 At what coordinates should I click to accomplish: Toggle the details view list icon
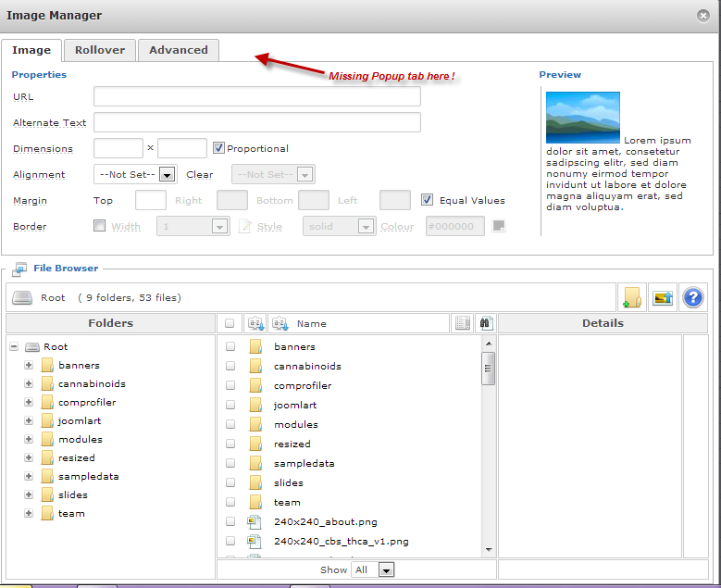point(463,323)
